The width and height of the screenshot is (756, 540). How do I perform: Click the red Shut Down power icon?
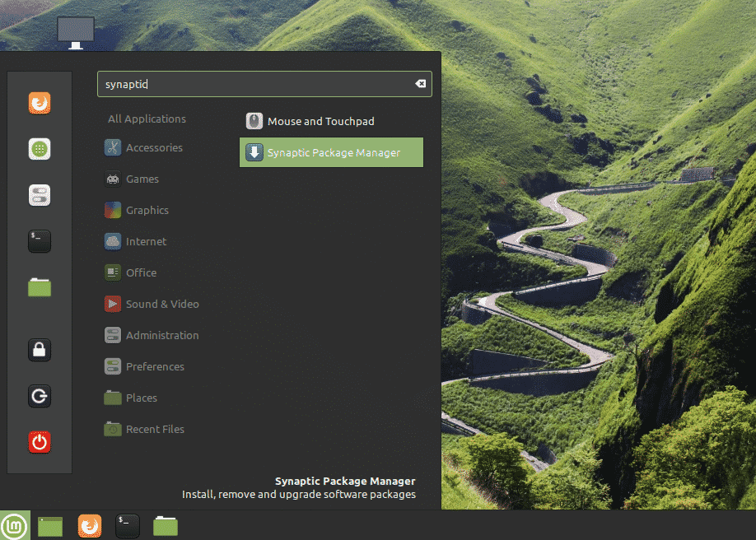tap(40, 442)
